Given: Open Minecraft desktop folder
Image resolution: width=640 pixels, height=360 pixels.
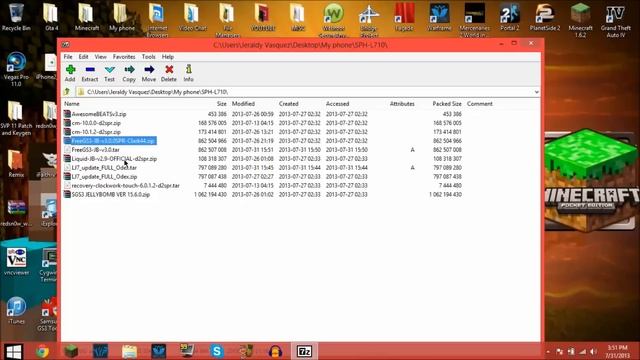Looking at the screenshot, I should click(x=87, y=17).
